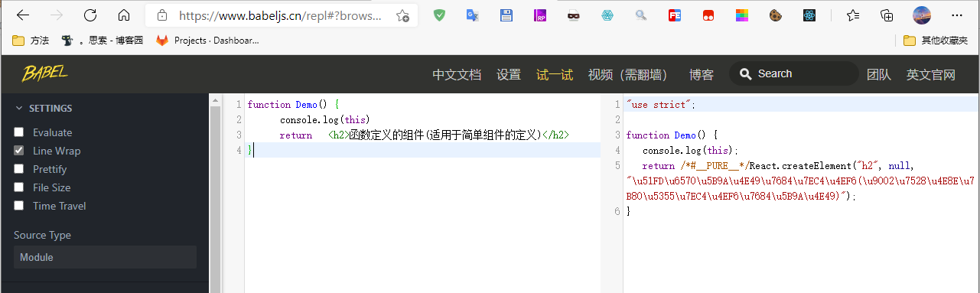
Task: Collapse the SETTINGS section
Action: click(x=44, y=109)
